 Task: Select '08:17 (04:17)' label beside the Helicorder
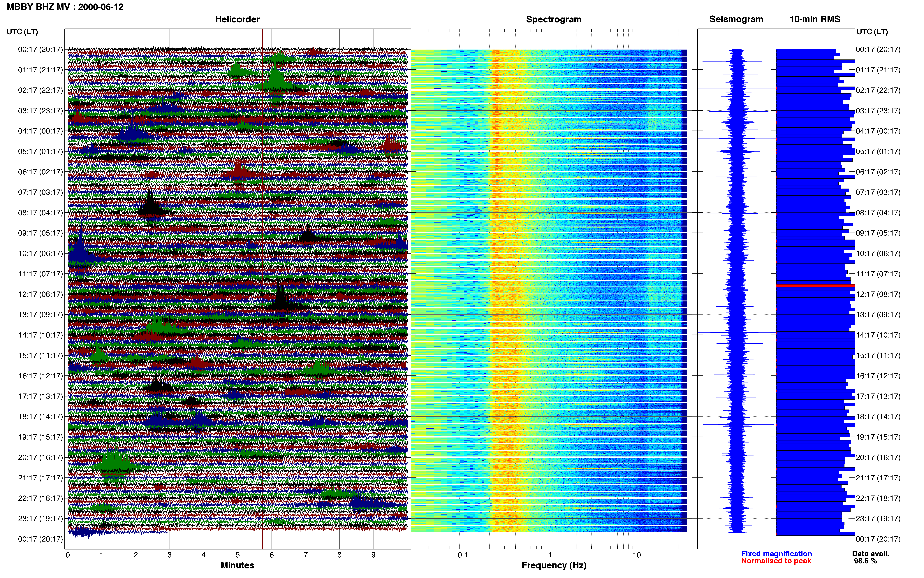(41, 212)
